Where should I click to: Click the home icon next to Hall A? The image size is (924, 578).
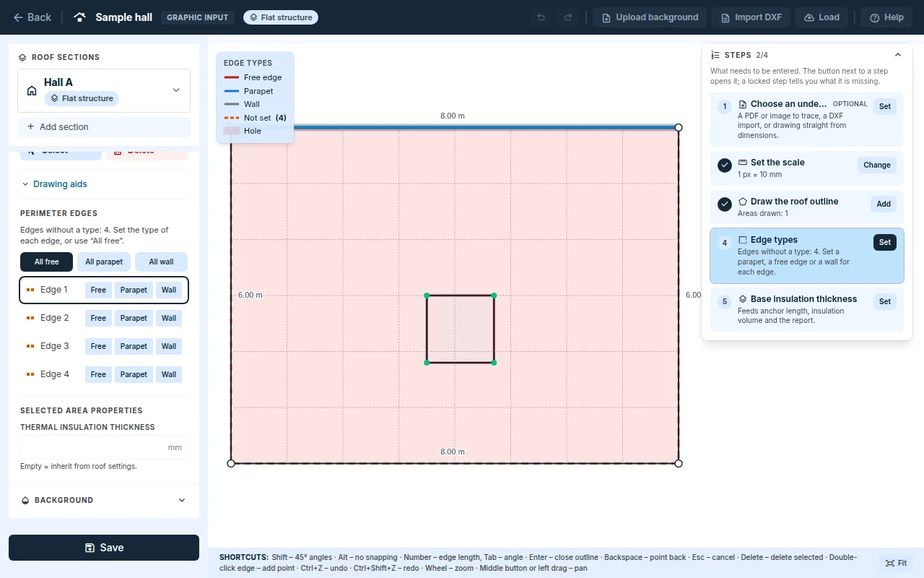point(32,90)
